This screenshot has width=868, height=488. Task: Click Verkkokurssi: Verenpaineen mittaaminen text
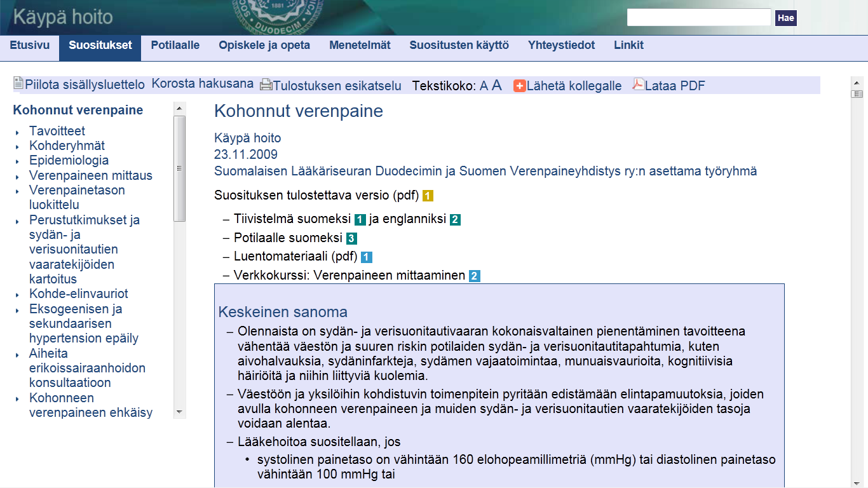(349, 276)
